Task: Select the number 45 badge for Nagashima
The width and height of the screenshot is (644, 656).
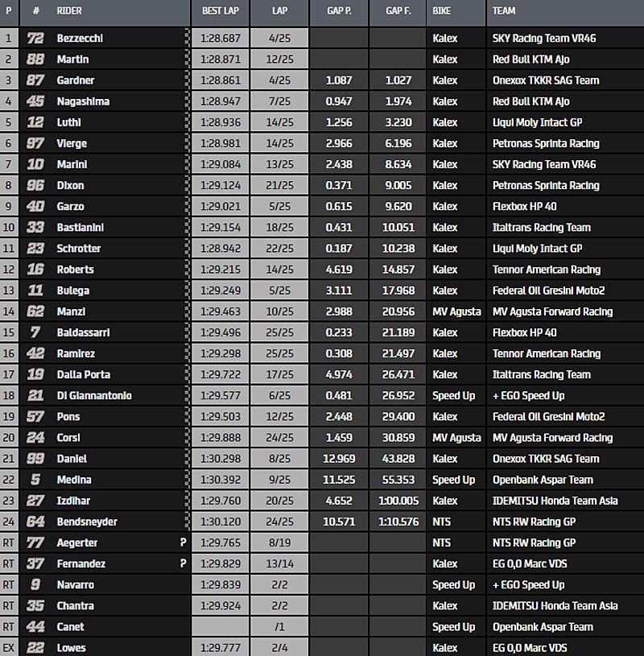Action: [35, 101]
